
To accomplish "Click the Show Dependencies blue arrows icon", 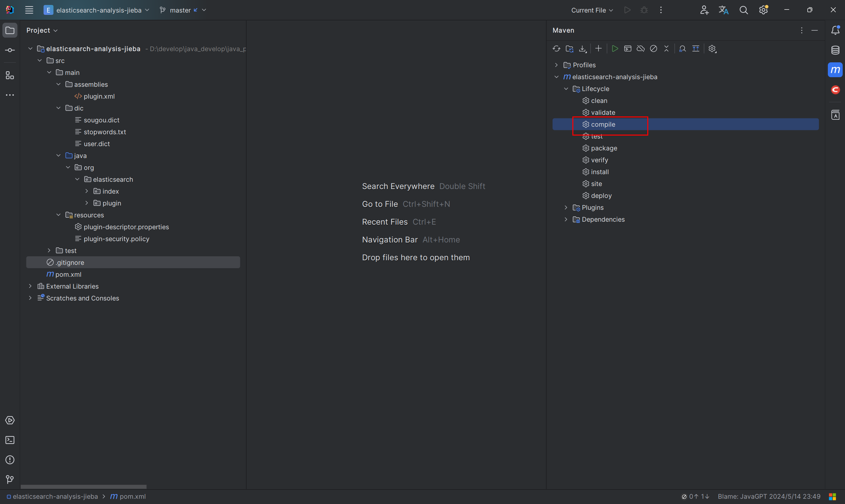I will 695,48.
